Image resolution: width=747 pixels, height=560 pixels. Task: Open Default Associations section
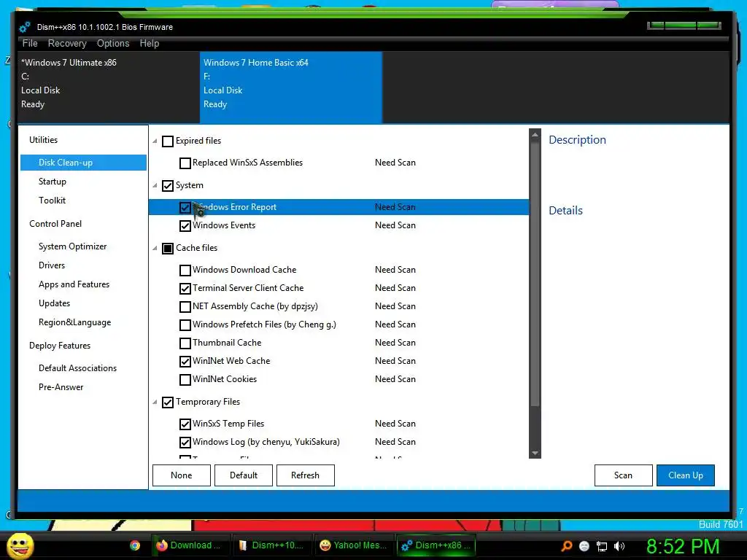pos(77,368)
